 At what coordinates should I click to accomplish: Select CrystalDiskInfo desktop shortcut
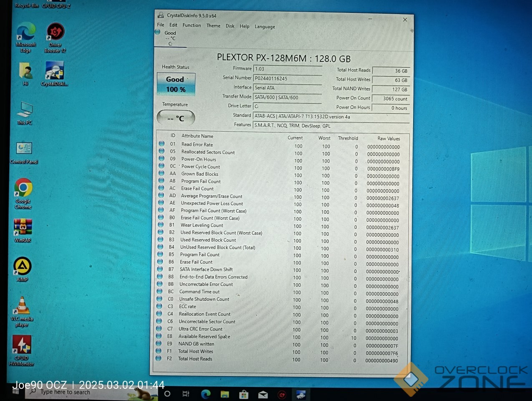[55, 74]
